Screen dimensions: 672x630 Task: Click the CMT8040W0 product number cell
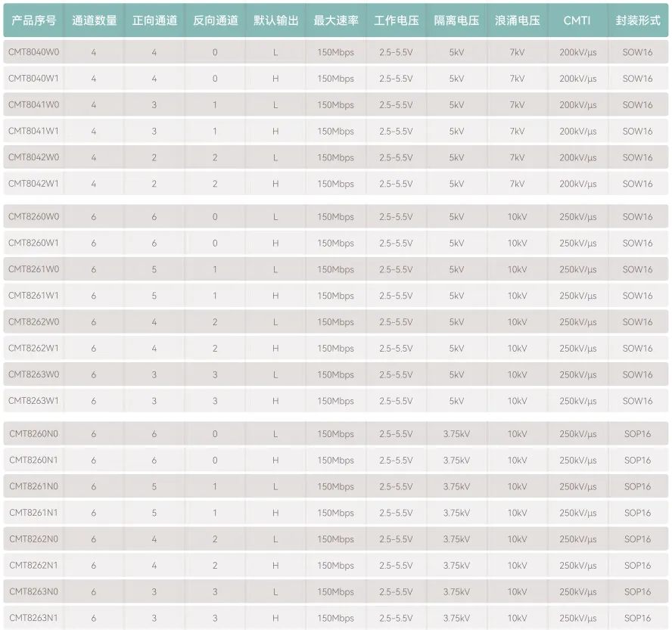(x=33, y=52)
